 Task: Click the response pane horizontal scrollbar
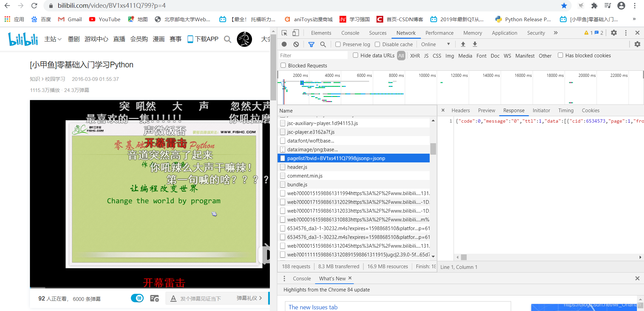point(464,257)
